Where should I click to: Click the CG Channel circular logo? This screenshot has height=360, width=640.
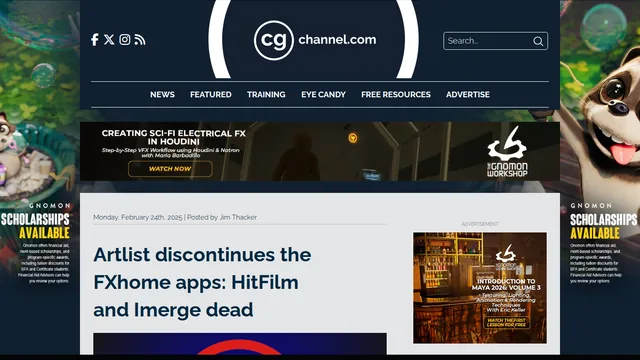pos(273,40)
